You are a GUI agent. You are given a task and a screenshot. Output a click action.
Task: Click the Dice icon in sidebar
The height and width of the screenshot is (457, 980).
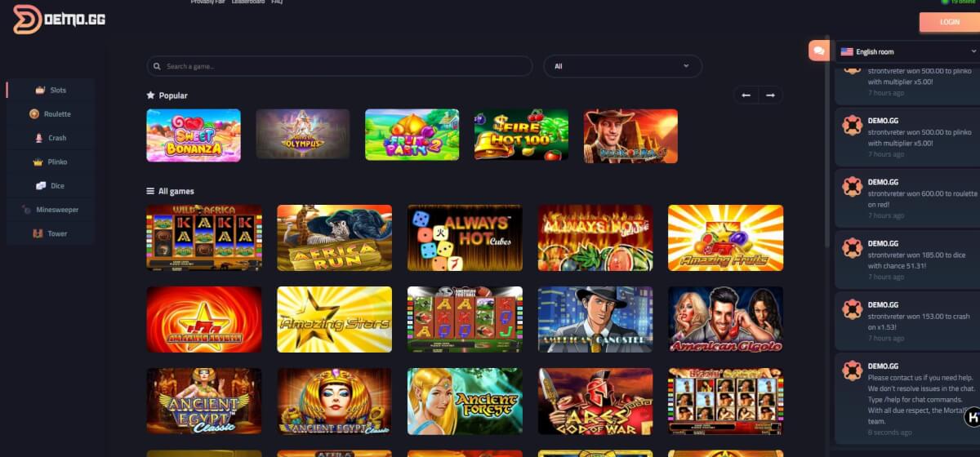click(x=41, y=186)
